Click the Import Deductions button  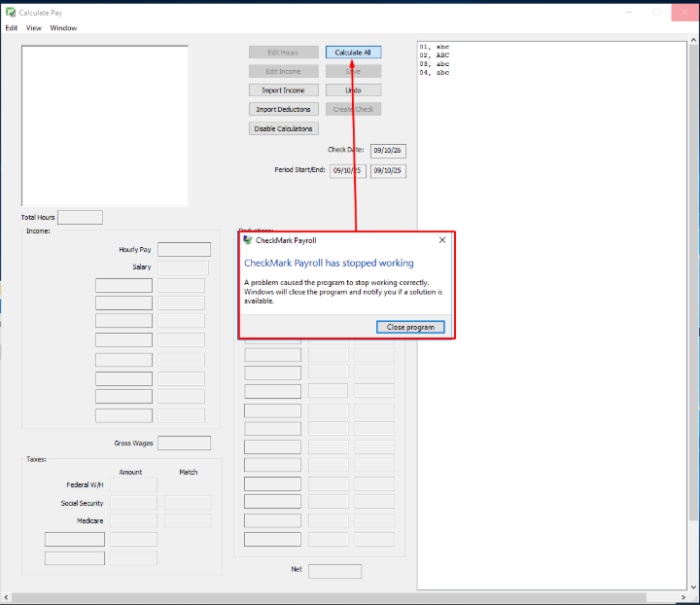click(x=284, y=109)
